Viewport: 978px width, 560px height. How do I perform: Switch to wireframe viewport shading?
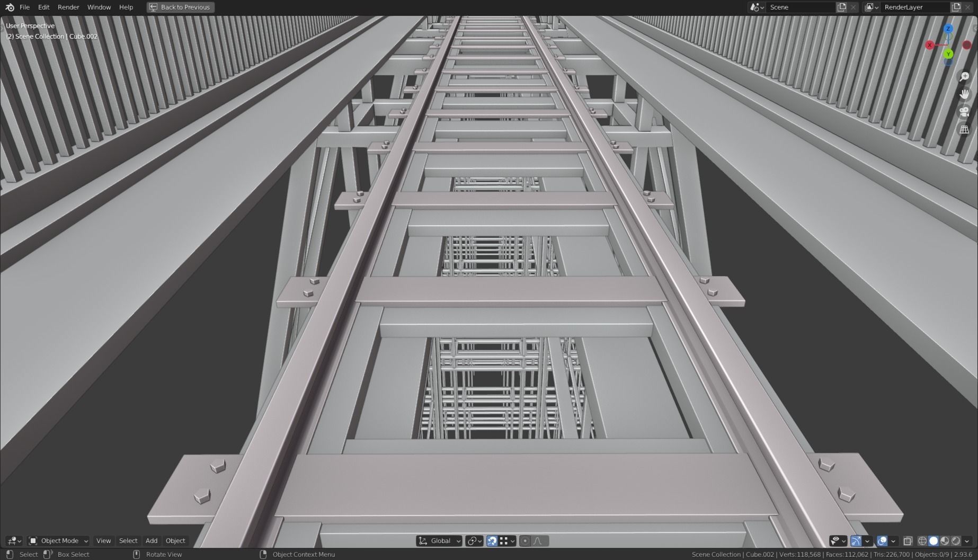pyautogui.click(x=922, y=541)
